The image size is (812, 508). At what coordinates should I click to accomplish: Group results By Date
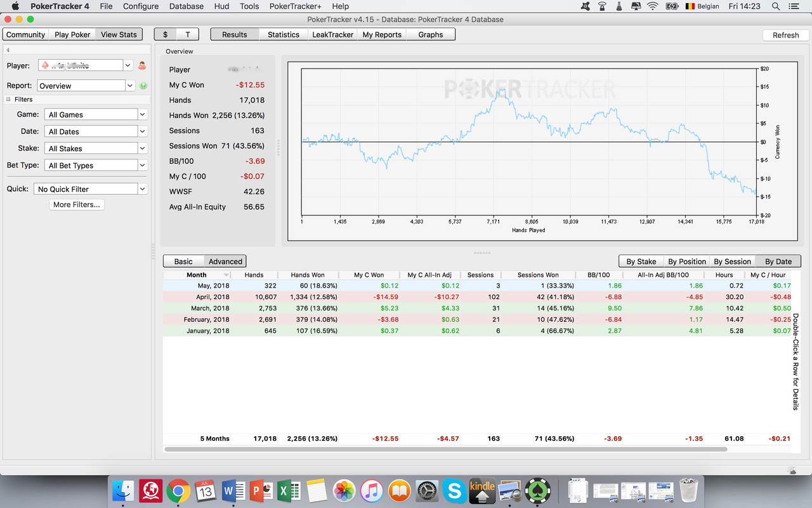778,261
